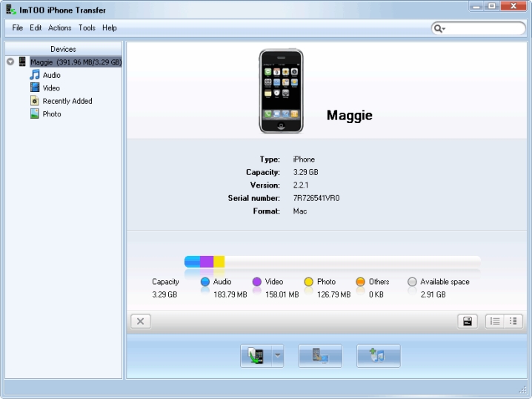Select the Video library item
This screenshot has height=399, width=532.
tap(51, 88)
